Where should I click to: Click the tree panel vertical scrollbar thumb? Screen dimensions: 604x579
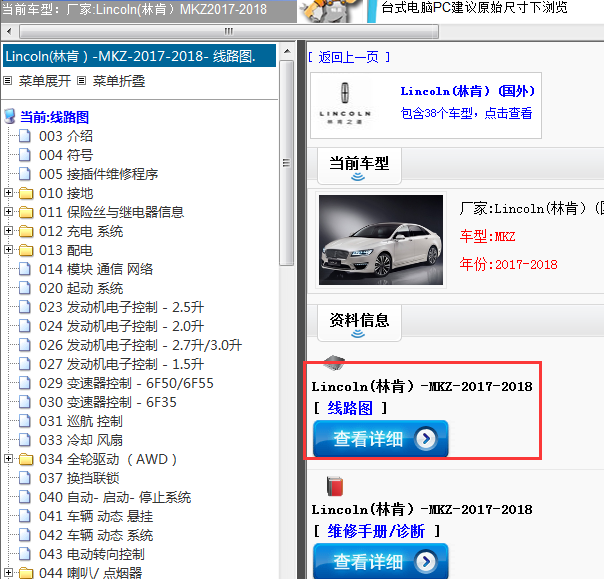[x=287, y=163]
